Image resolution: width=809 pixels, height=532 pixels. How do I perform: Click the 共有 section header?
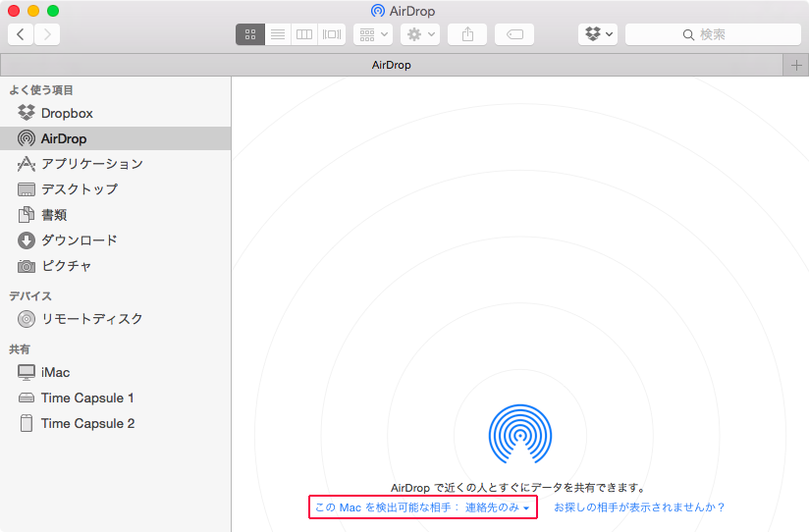click(x=20, y=349)
